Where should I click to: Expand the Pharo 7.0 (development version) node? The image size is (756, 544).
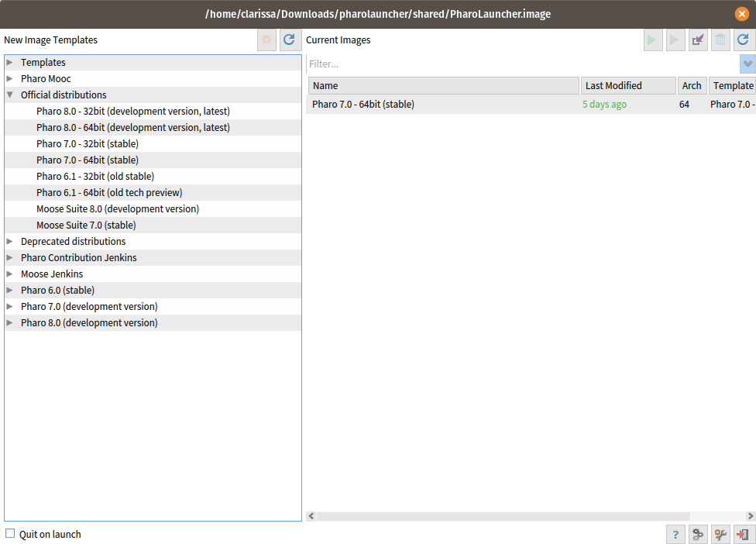pos(9,306)
